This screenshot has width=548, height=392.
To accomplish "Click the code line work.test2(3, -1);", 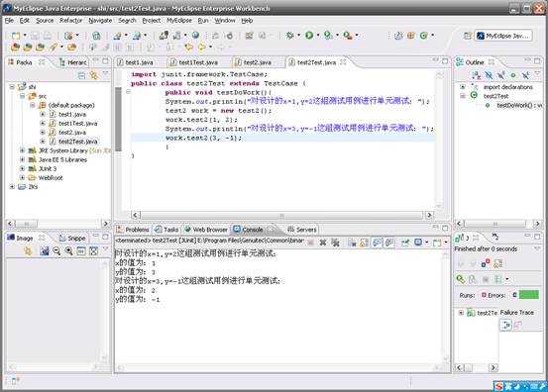I will tap(203, 138).
